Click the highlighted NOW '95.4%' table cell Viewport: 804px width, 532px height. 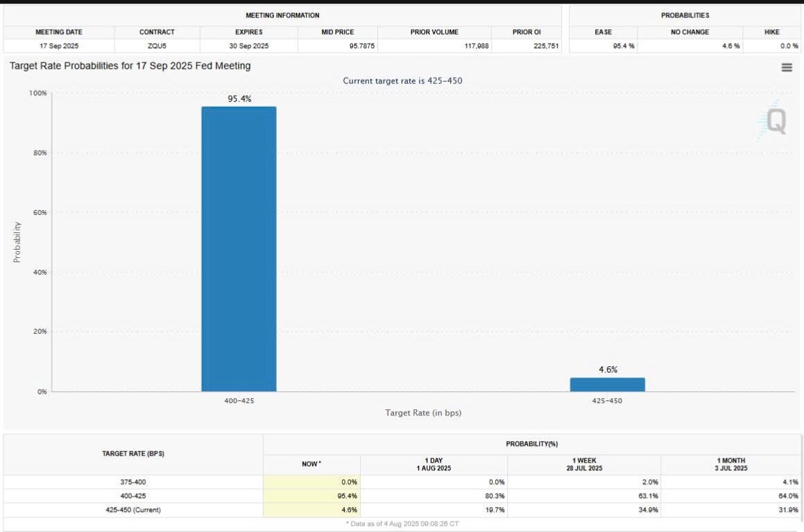pyautogui.click(x=311, y=496)
